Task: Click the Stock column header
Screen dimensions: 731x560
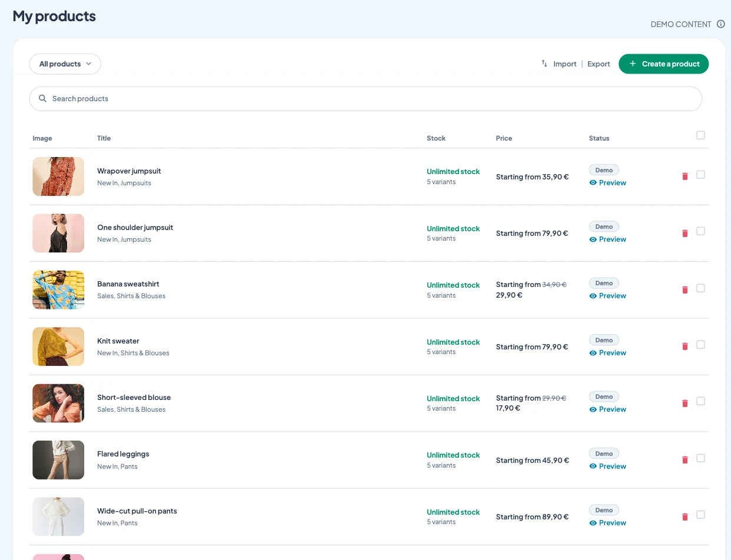Action: (436, 138)
